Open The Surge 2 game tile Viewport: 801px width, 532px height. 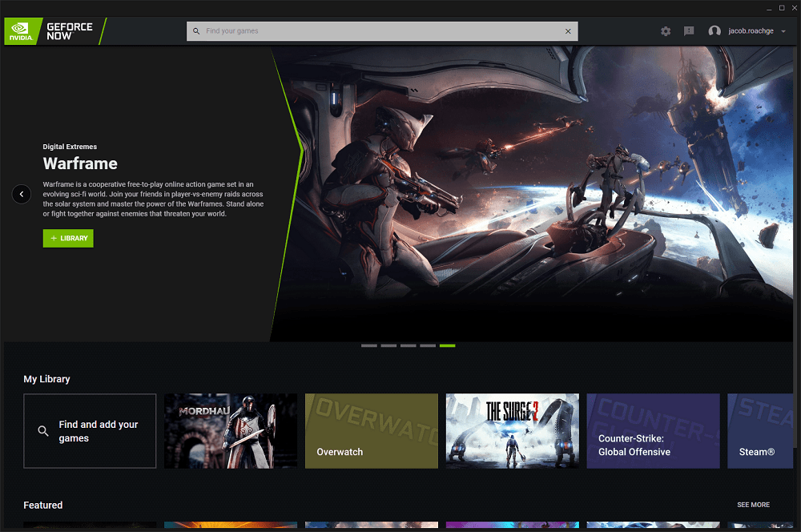513,431
